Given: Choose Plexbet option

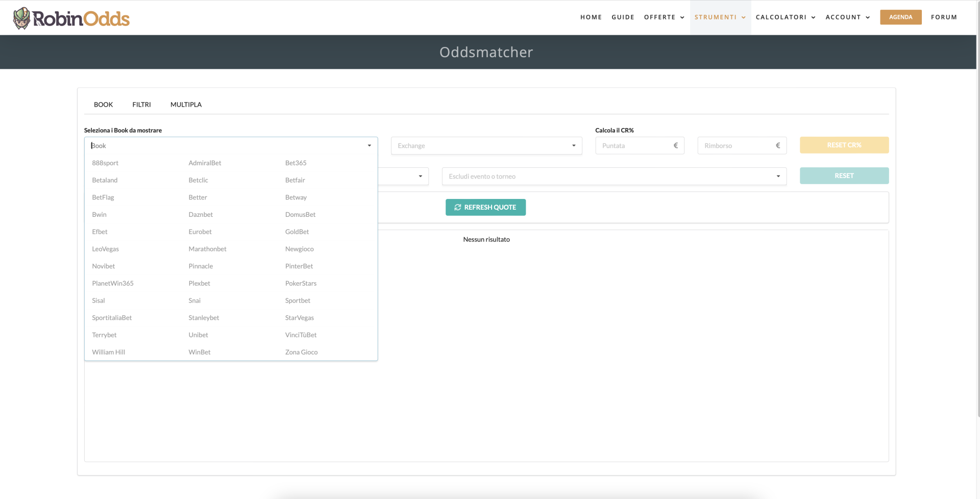Looking at the screenshot, I should click(x=199, y=283).
